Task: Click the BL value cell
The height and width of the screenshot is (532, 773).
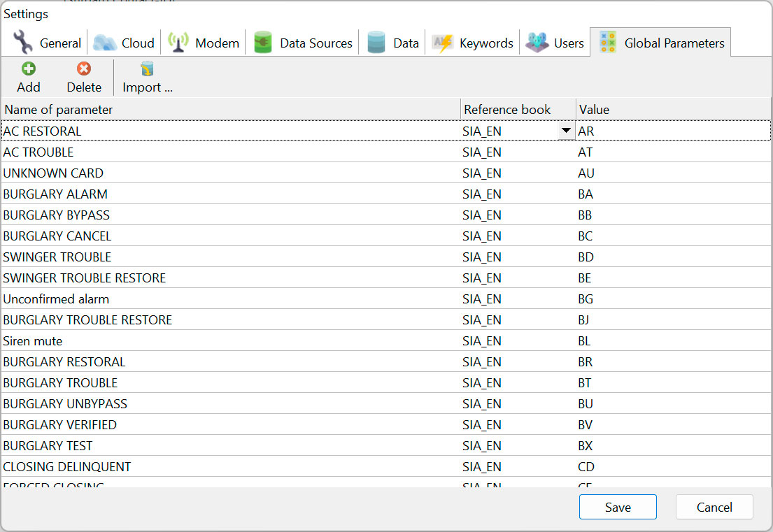Action: tap(673, 341)
